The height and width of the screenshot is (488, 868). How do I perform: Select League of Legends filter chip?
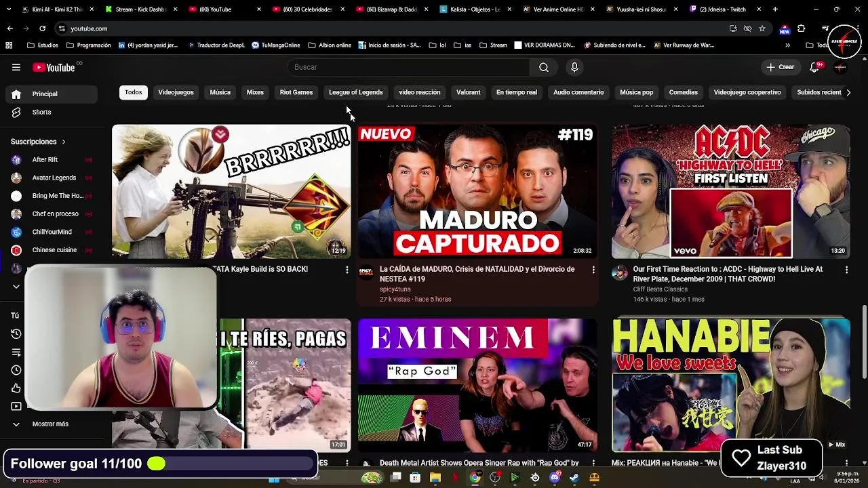point(356,92)
